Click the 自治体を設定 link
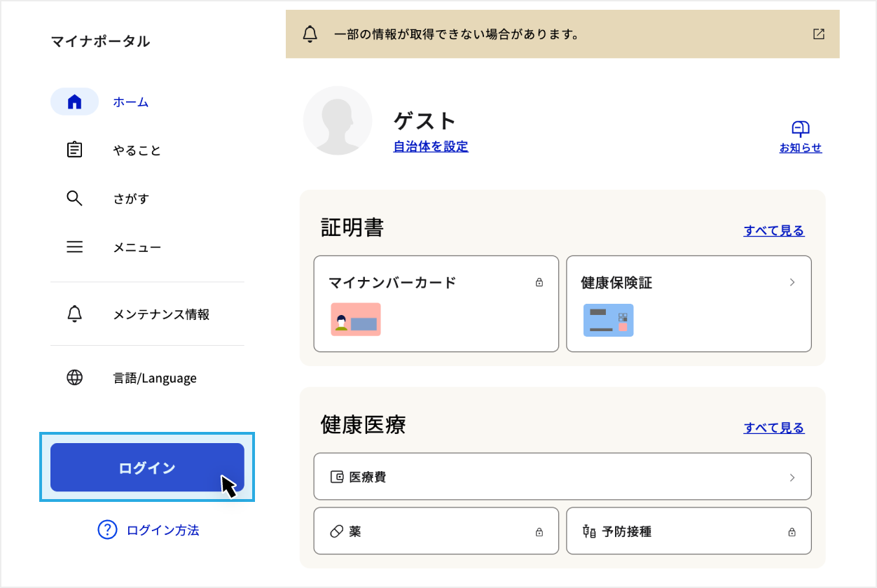 pyautogui.click(x=430, y=146)
